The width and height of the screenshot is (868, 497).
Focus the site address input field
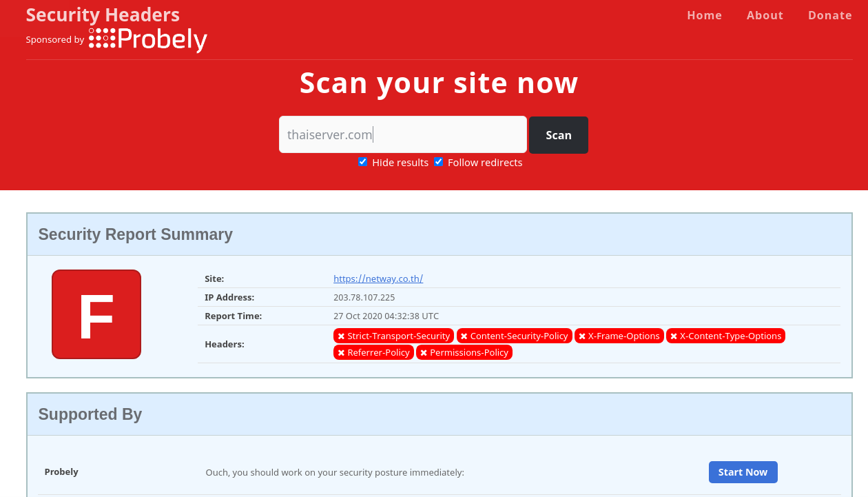402,134
